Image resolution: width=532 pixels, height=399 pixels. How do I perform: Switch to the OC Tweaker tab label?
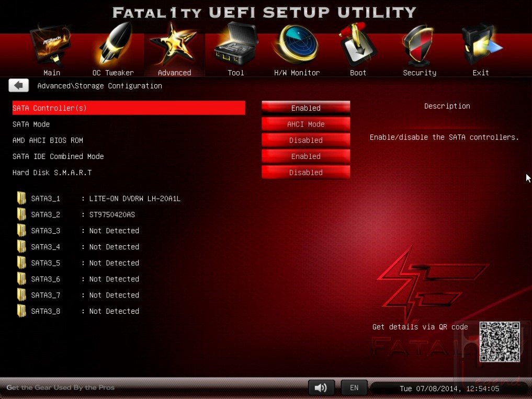click(113, 73)
